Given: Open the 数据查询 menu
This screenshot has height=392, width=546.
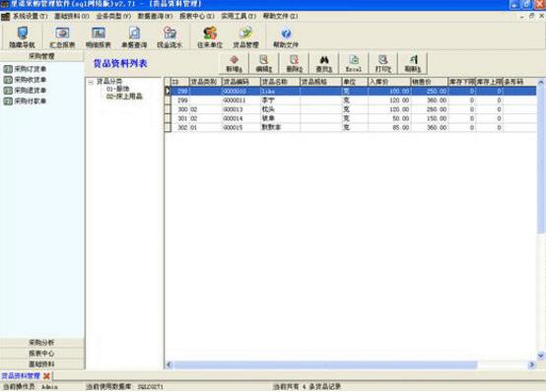Looking at the screenshot, I should [155, 17].
